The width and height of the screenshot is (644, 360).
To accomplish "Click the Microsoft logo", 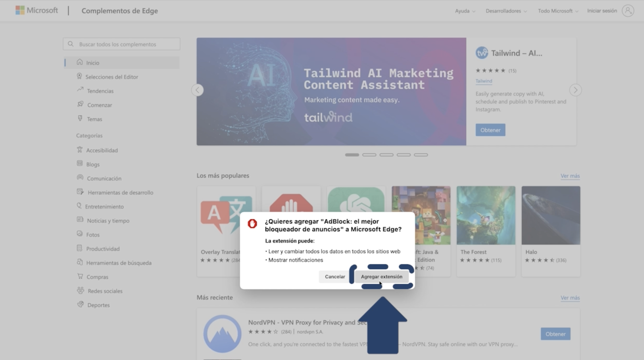I will click(x=36, y=10).
